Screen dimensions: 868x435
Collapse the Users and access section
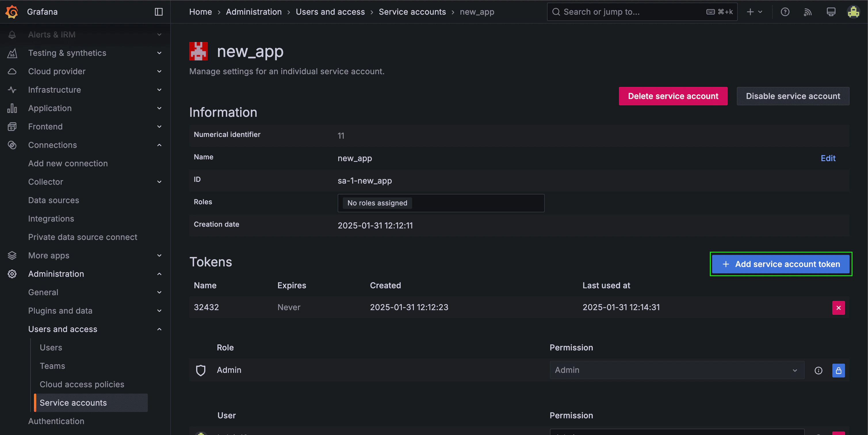159,329
